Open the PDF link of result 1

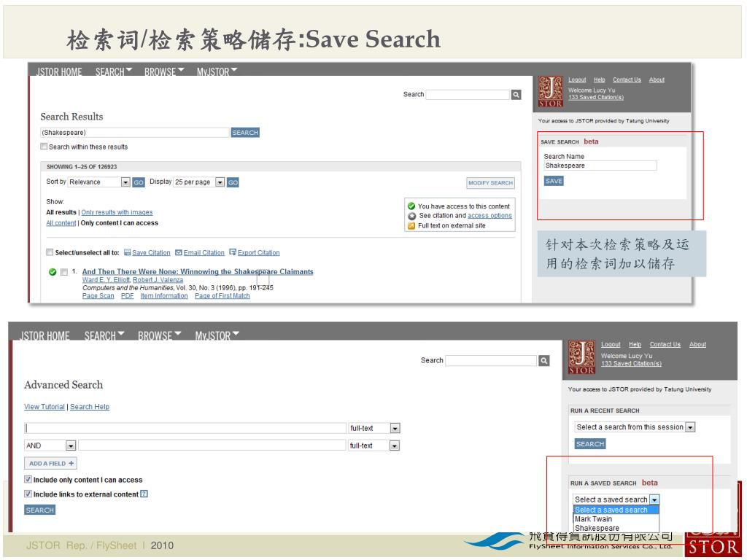(x=127, y=296)
